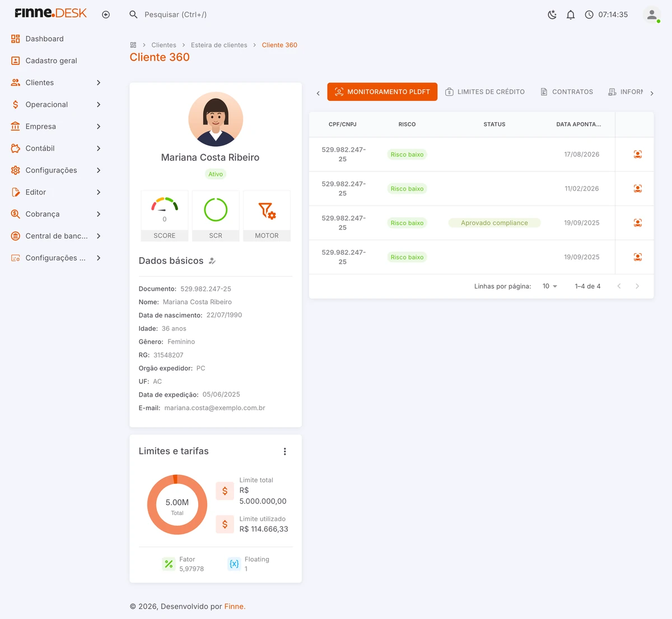Click Risco baixo chip in 17/08/2026 row
672x619 pixels.
pos(407,155)
